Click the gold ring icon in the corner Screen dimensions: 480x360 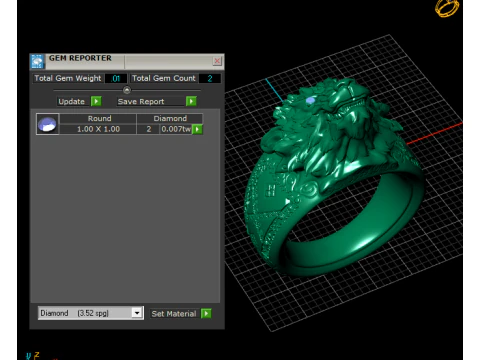point(447,8)
